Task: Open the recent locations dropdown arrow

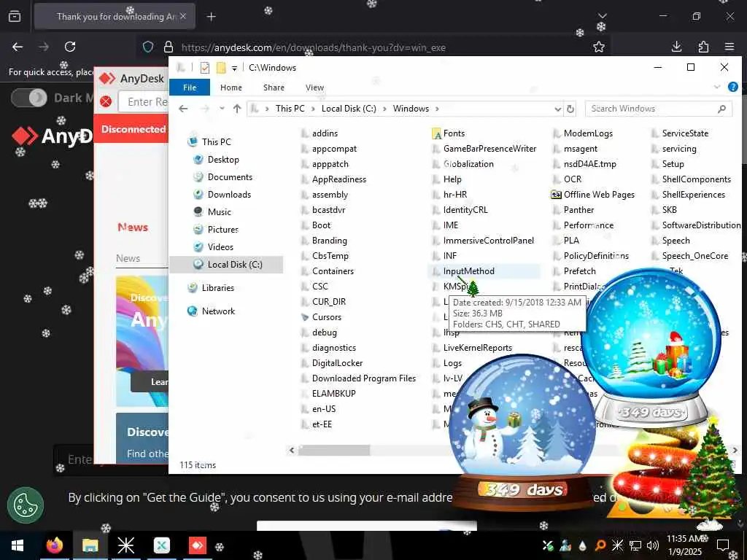Action: coord(222,109)
